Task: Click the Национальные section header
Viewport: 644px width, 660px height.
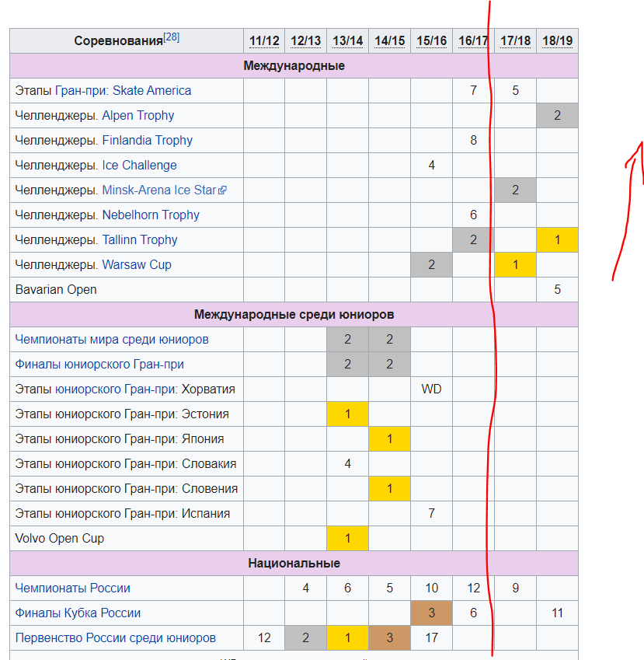Action: [294, 563]
